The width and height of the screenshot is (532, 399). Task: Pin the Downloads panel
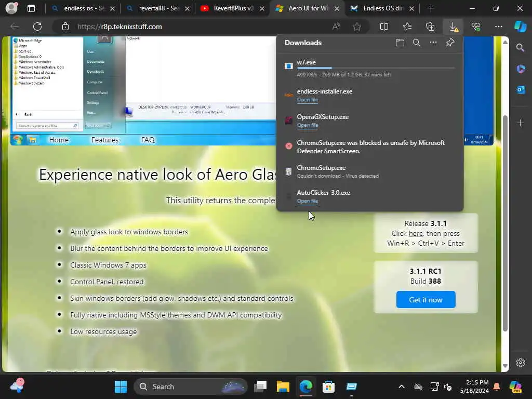450,43
